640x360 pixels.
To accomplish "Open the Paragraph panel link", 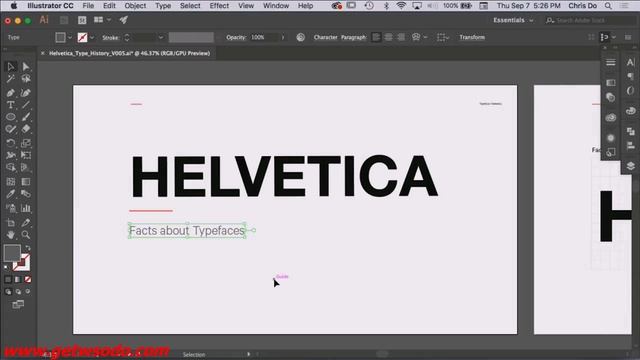I will 353,37.
